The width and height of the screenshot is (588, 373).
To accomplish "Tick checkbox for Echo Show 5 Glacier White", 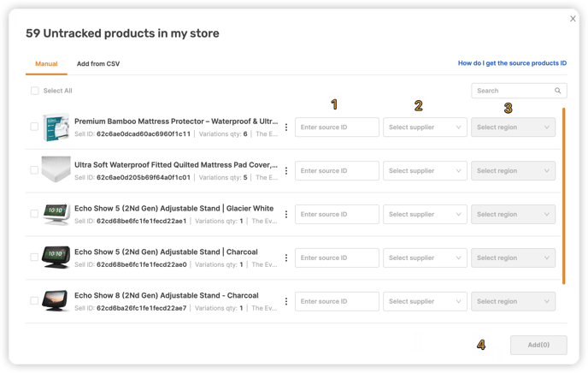I will pos(34,214).
